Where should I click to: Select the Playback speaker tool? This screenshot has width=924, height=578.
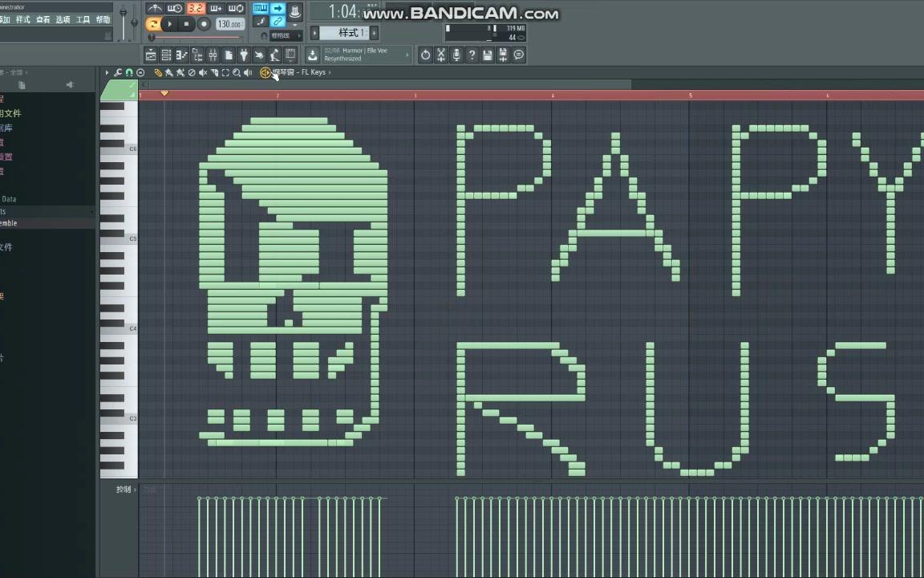click(248, 72)
